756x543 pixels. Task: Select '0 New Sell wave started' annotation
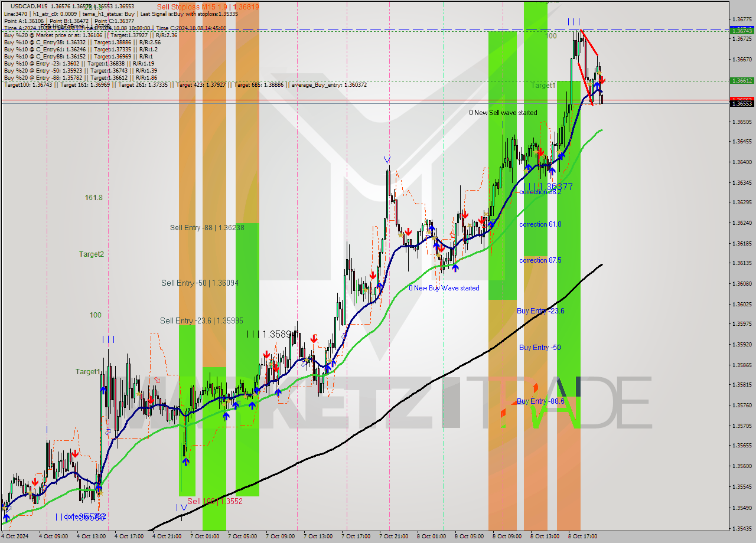pyautogui.click(x=503, y=112)
